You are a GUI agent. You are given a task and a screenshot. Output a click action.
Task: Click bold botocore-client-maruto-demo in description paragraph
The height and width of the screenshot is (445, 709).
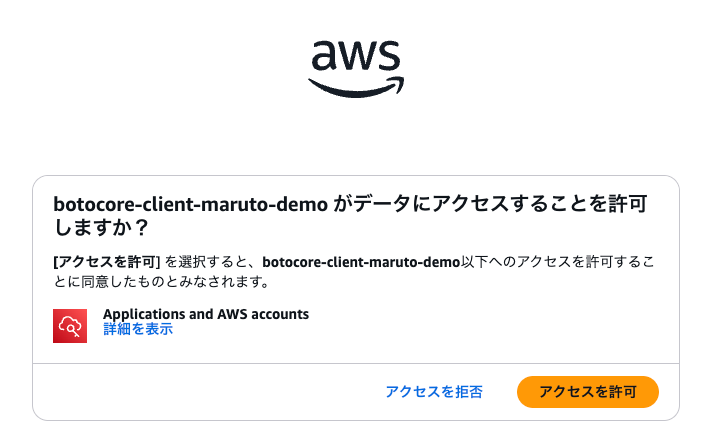coord(361,262)
